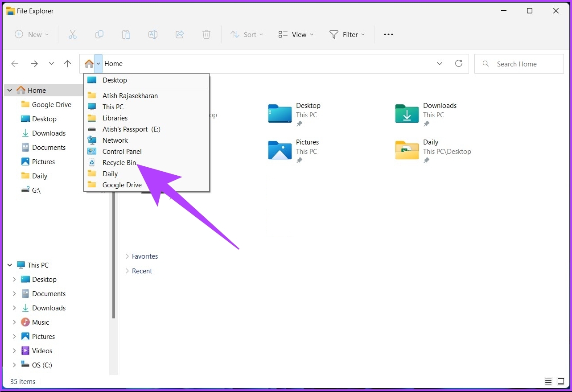Click the Delete icon
The width and height of the screenshot is (572, 392).
pos(206,34)
